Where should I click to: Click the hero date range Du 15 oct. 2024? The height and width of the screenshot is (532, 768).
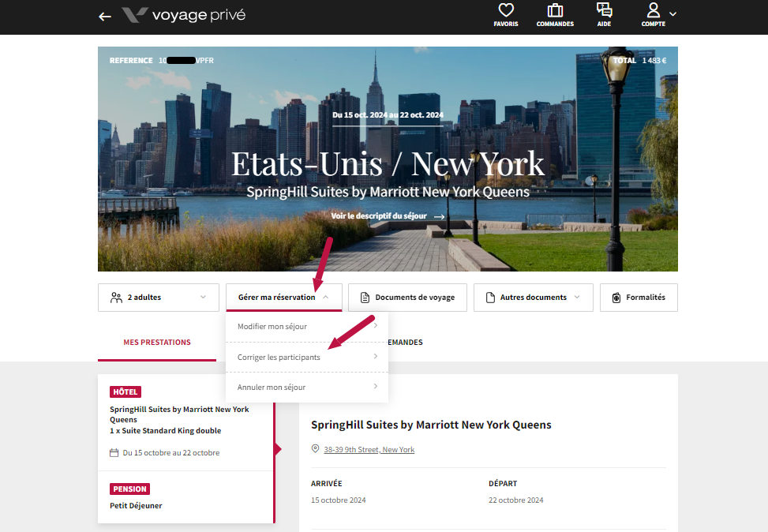[388, 115]
